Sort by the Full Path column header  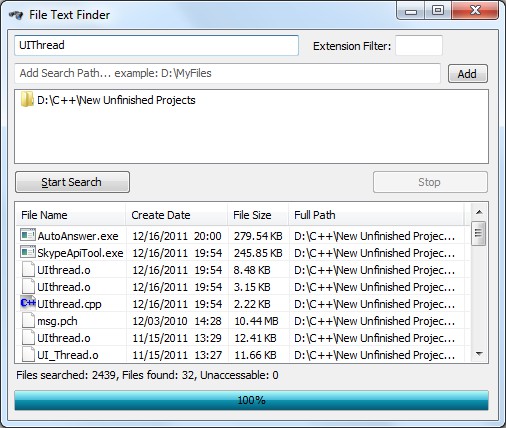click(376, 215)
